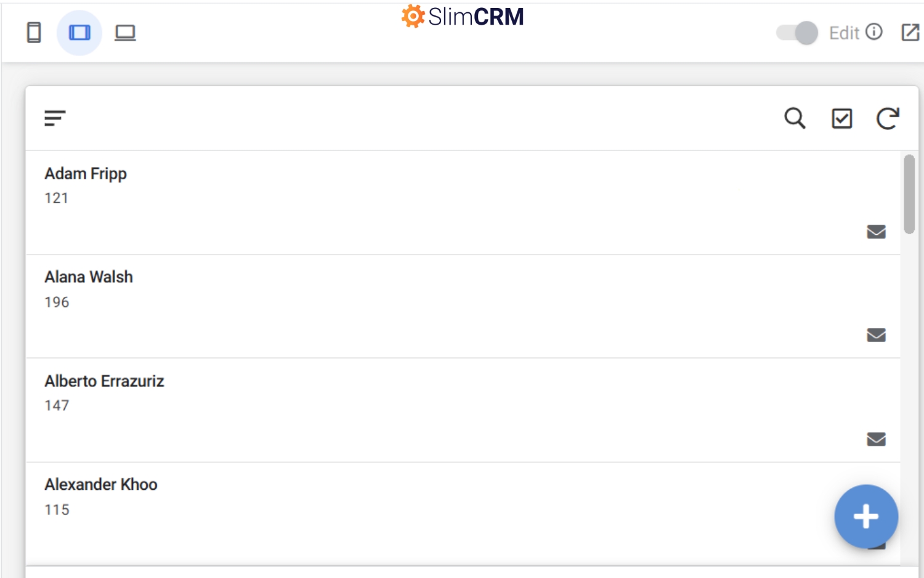Image resolution: width=924 pixels, height=578 pixels.
Task: Send email to Alana Walsh
Action: pos(876,335)
